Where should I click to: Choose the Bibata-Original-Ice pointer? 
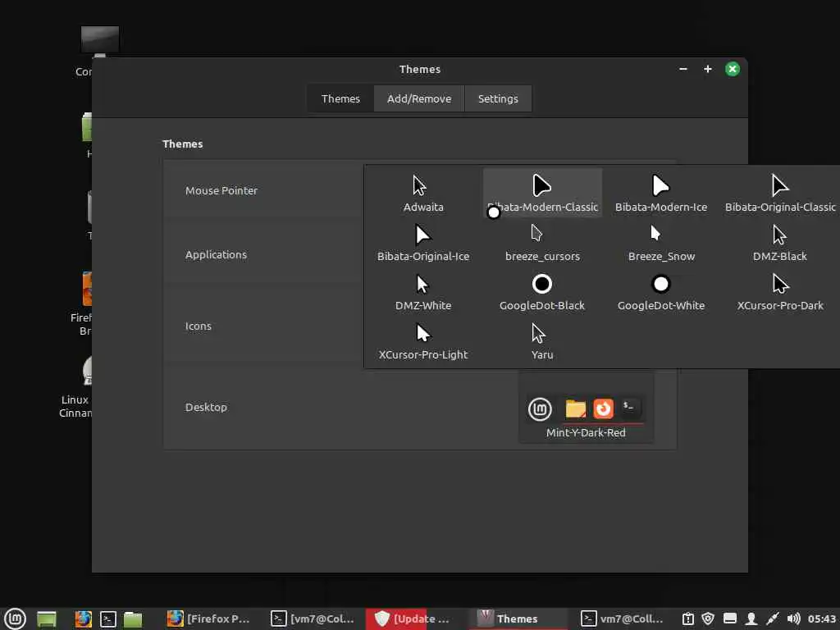coord(423,243)
